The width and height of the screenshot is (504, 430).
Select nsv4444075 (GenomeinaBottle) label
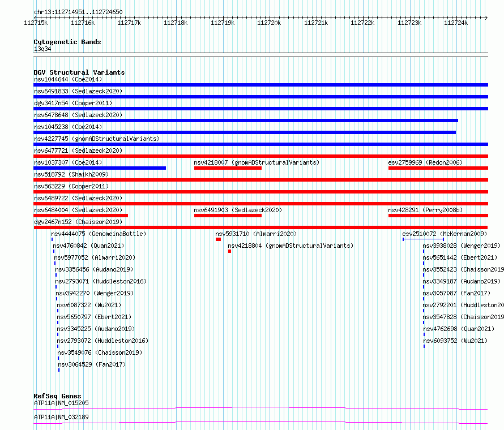pyautogui.click(x=99, y=234)
